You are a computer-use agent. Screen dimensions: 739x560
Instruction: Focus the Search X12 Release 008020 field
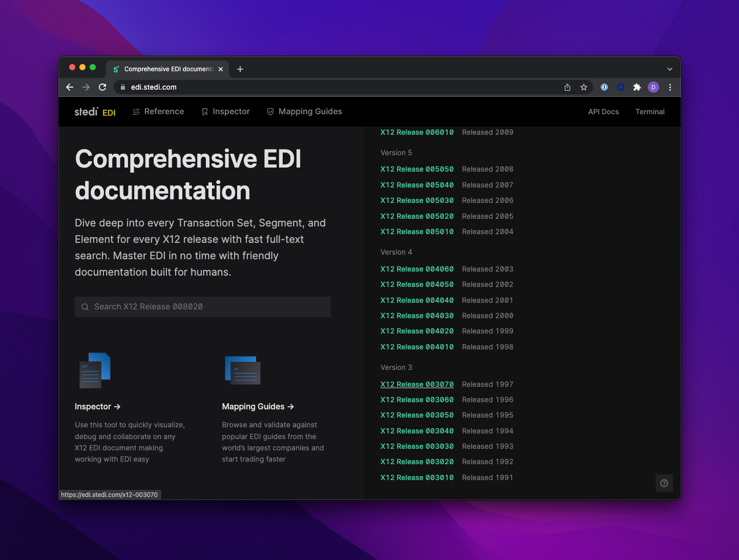[x=203, y=307]
